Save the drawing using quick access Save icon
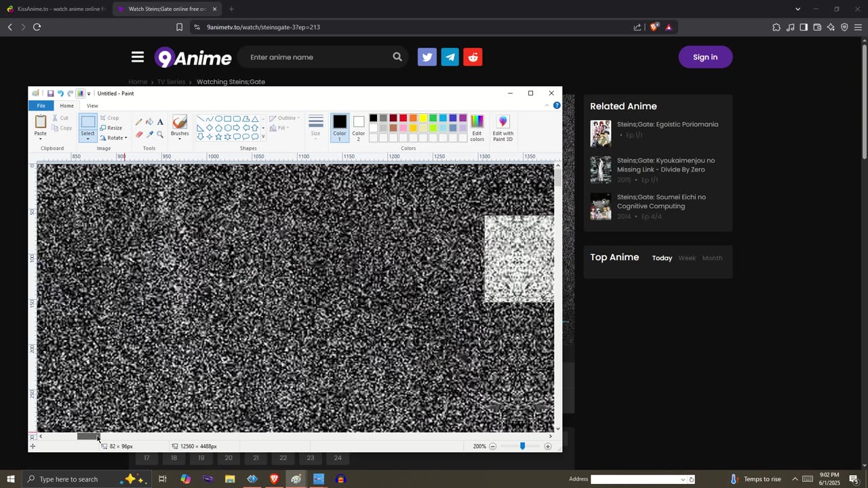 pos(50,94)
